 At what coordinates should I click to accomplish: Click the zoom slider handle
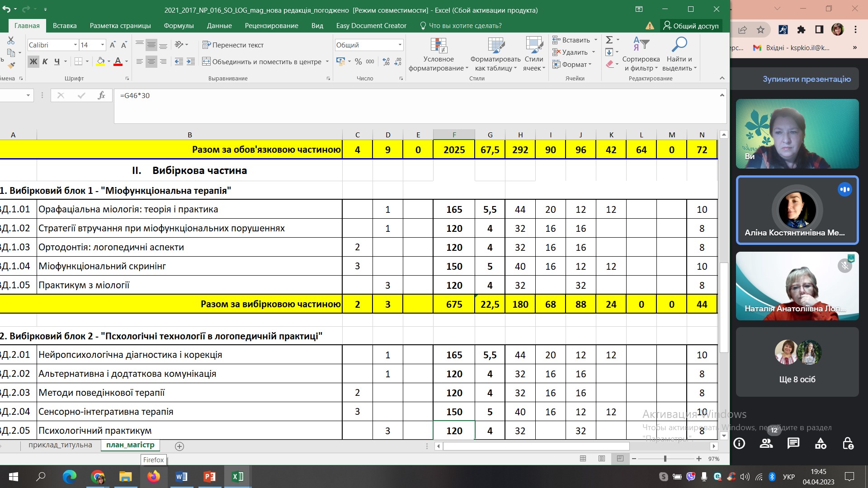[x=665, y=459]
